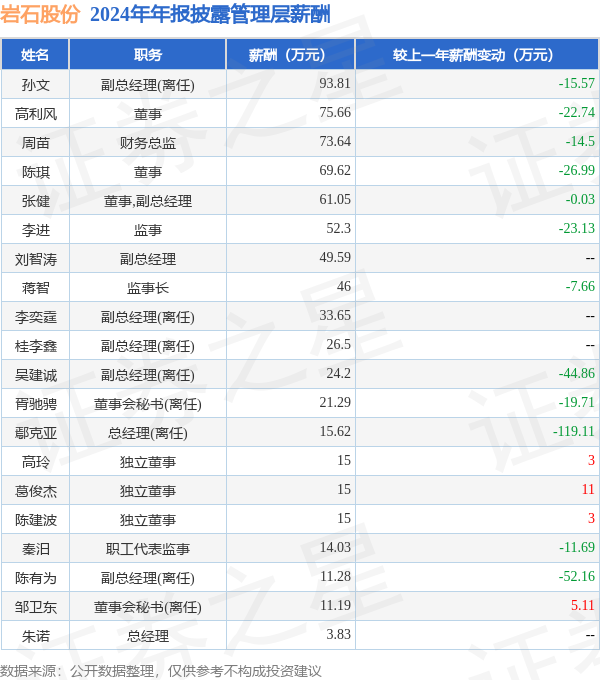Click the salary value 11.28
This screenshot has height=680, width=600.
(335, 576)
